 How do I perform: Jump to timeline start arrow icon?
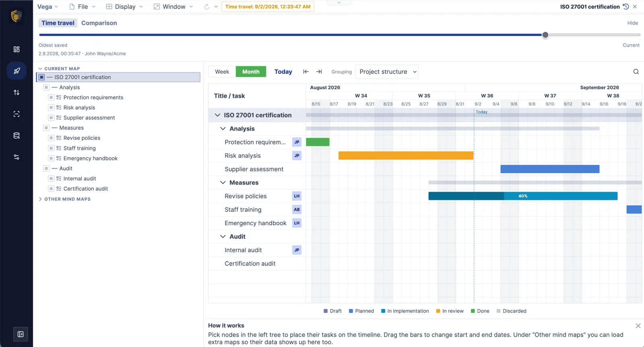[306, 72]
